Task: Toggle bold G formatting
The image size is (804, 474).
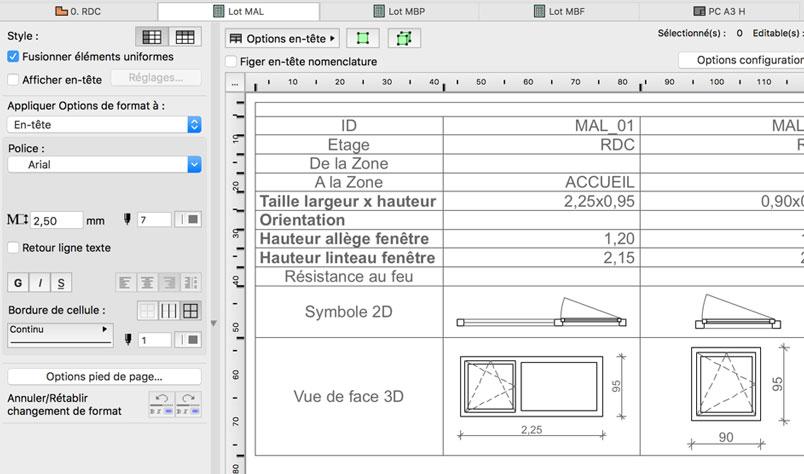Action: pos(18,283)
